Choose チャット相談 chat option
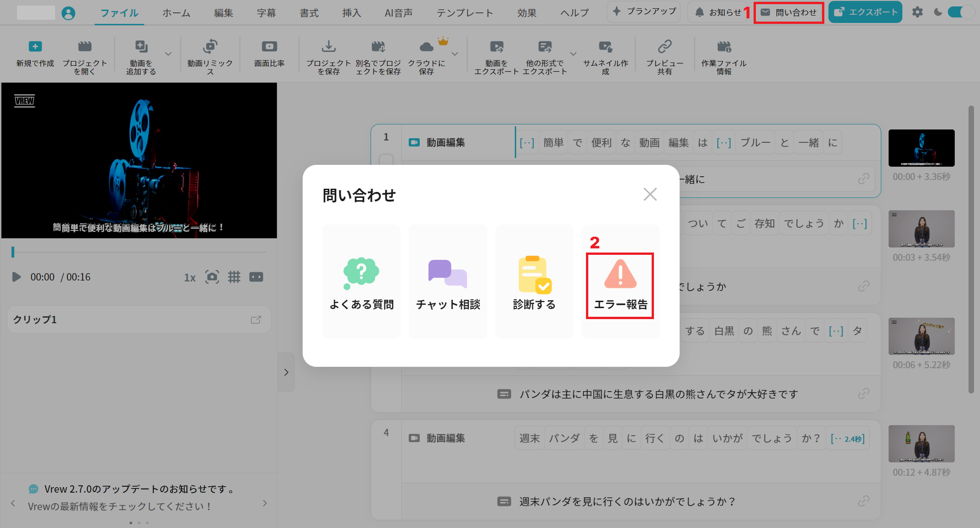The height and width of the screenshot is (528, 980). point(448,281)
